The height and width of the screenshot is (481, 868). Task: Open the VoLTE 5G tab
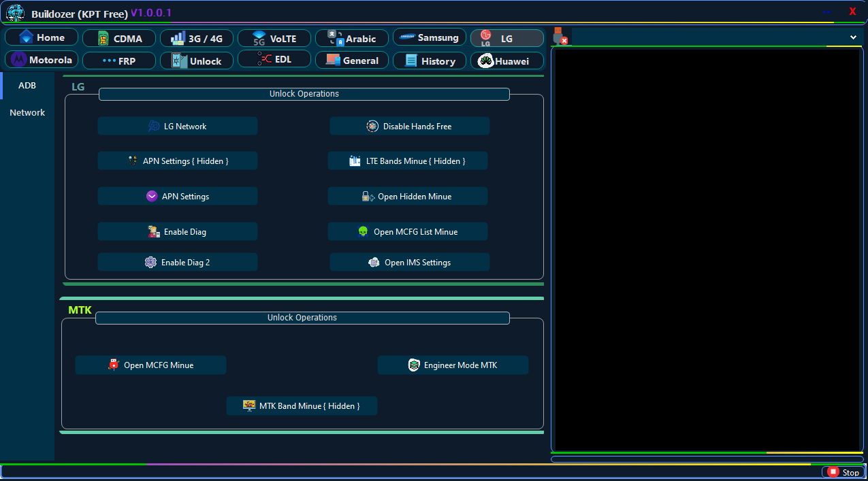274,38
